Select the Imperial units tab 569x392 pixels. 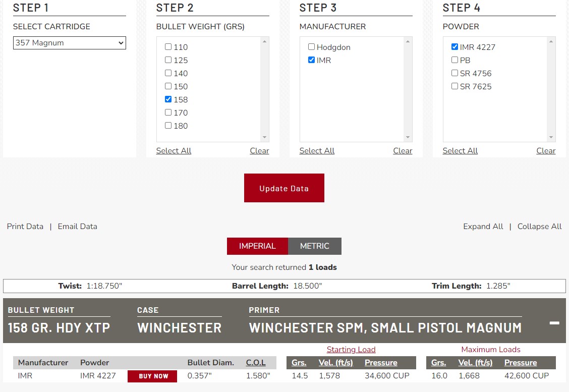click(x=257, y=246)
